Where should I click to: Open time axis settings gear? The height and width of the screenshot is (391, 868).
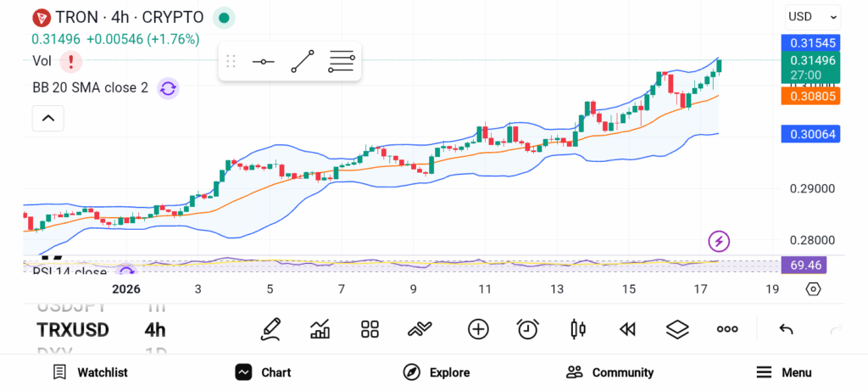pos(813,289)
